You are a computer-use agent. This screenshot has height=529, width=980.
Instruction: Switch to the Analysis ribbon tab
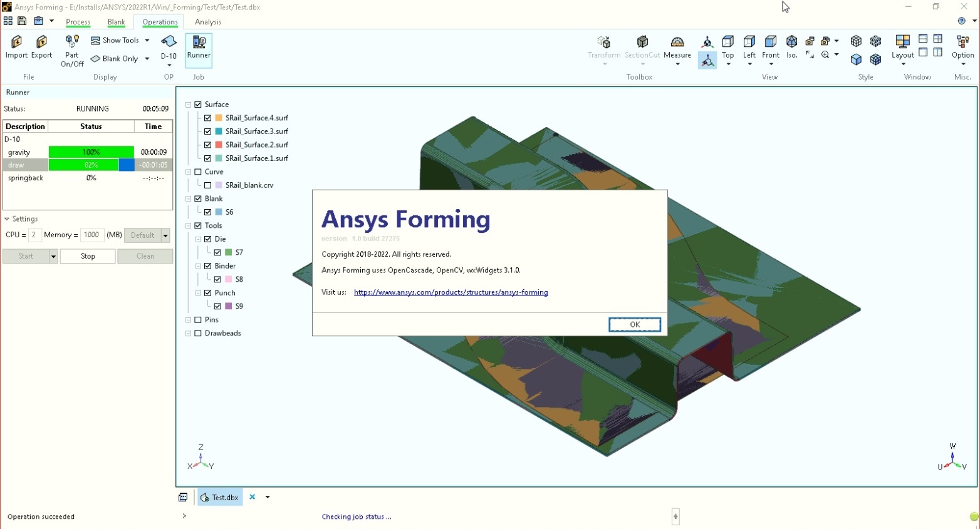click(x=208, y=22)
